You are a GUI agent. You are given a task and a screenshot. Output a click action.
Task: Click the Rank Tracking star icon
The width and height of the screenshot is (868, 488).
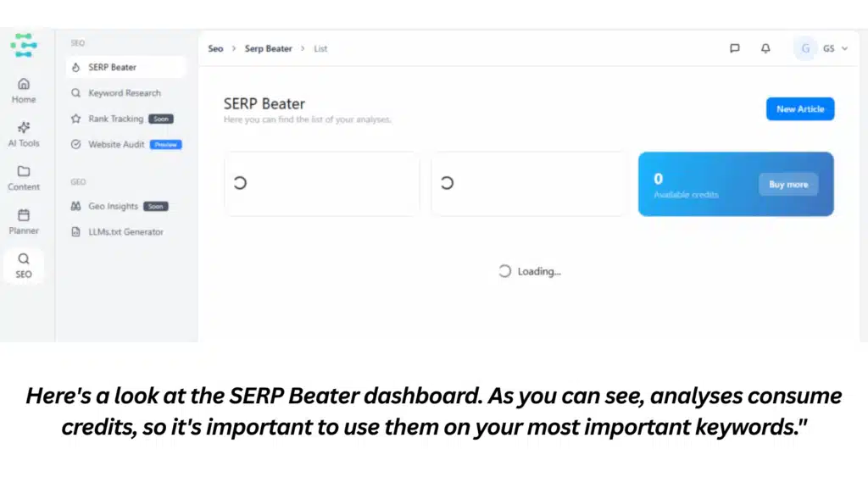[77, 119]
